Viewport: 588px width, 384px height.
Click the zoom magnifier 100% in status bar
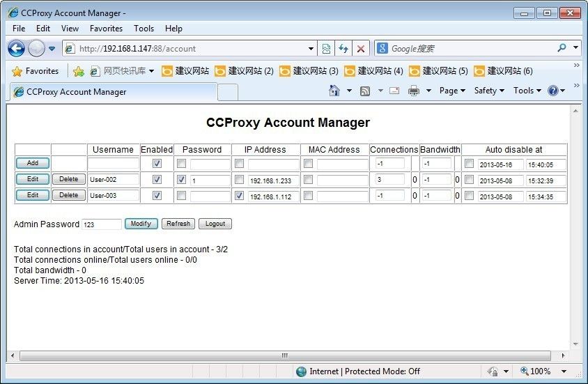tap(535, 371)
